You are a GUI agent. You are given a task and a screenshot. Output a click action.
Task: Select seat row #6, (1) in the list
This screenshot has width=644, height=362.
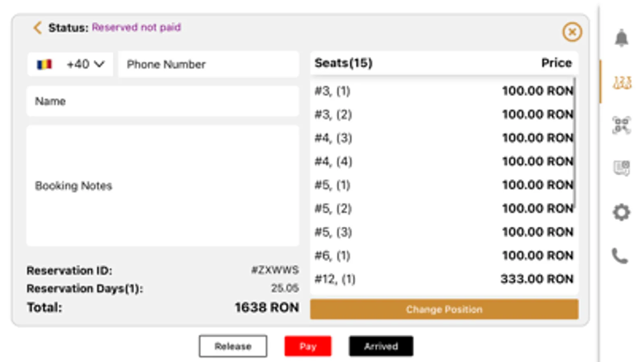pyautogui.click(x=443, y=256)
